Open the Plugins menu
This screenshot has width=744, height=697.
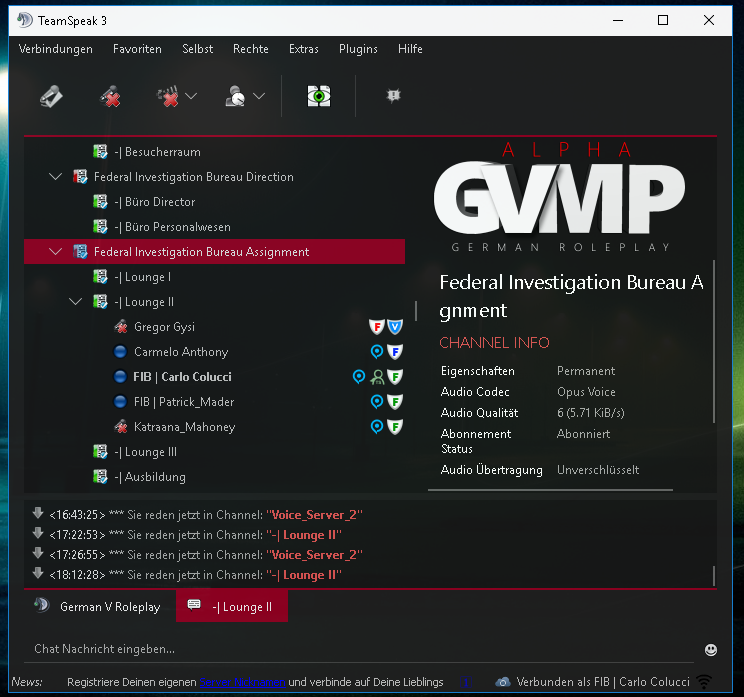[x=358, y=49]
